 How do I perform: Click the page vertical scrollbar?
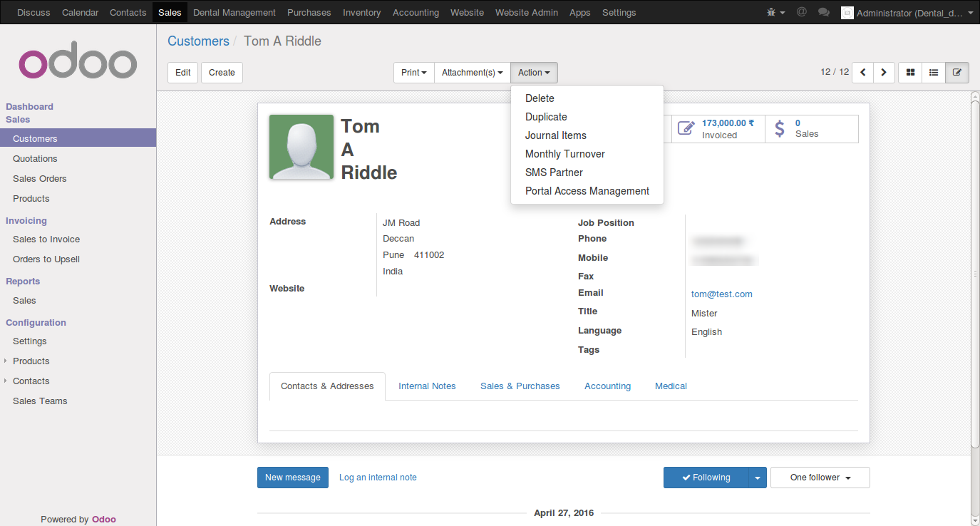[x=975, y=274]
